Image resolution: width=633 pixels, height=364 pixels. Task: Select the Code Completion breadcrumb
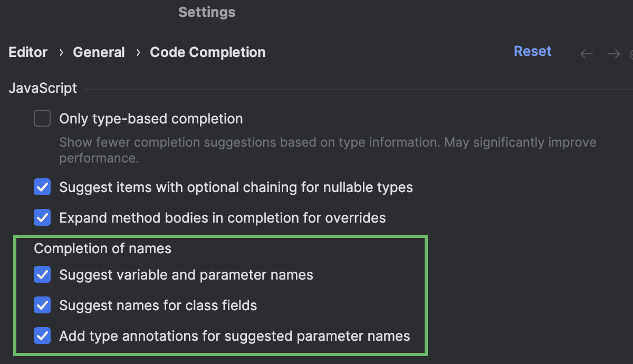pyautogui.click(x=207, y=52)
